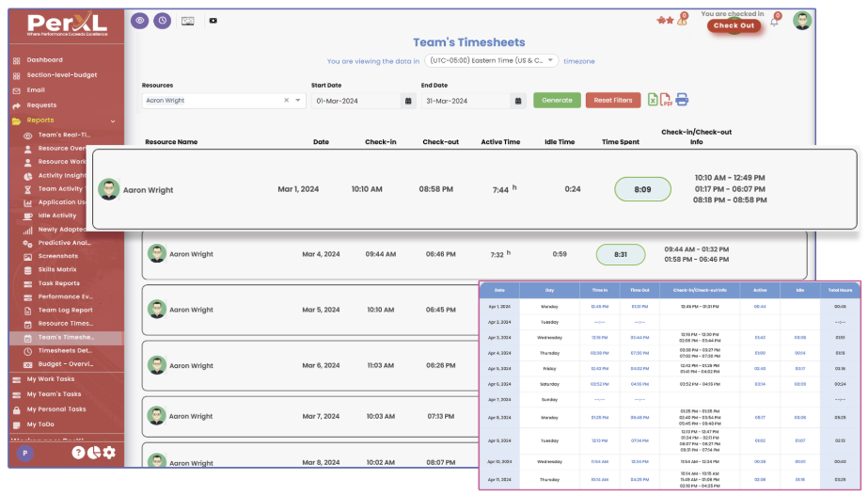Image resolution: width=868 pixels, height=496 pixels.
Task: Click the purple eye icon in top toolbar
Action: (x=139, y=20)
